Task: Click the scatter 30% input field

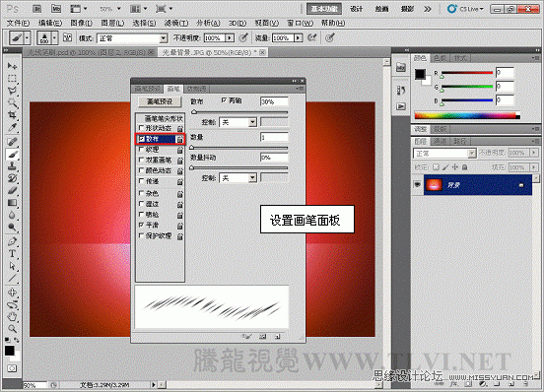Action: click(x=274, y=101)
